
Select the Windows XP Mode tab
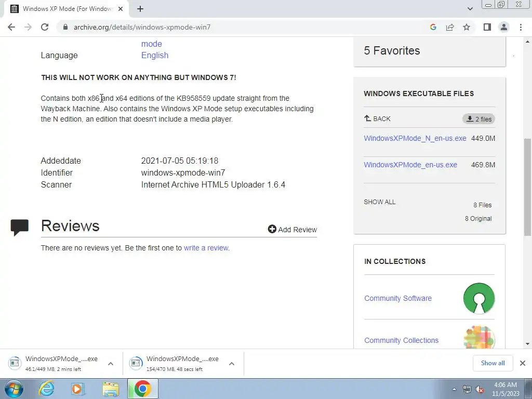click(66, 9)
